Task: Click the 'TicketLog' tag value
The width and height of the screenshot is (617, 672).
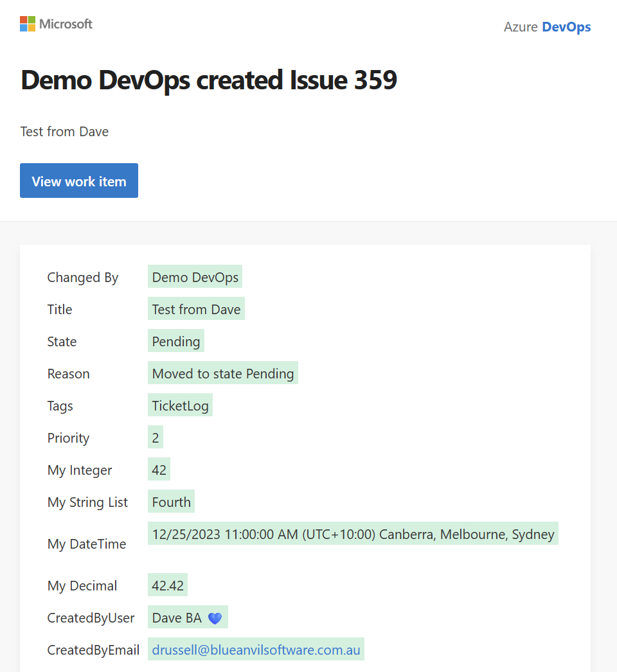Action: [180, 406]
